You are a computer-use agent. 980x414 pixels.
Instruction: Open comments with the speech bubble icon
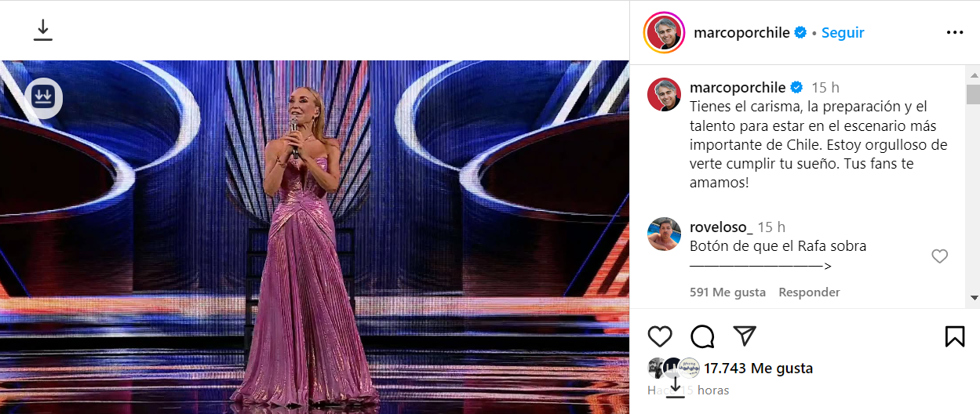click(x=702, y=336)
